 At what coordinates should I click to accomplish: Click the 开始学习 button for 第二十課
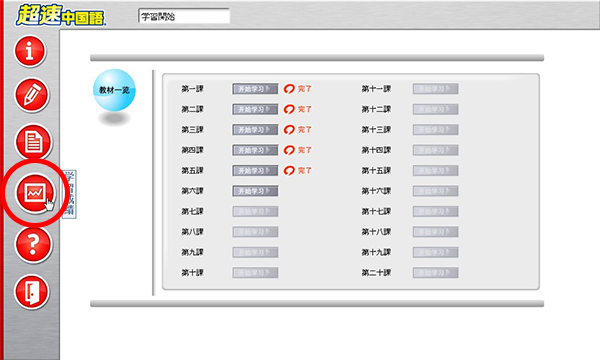coord(435,273)
